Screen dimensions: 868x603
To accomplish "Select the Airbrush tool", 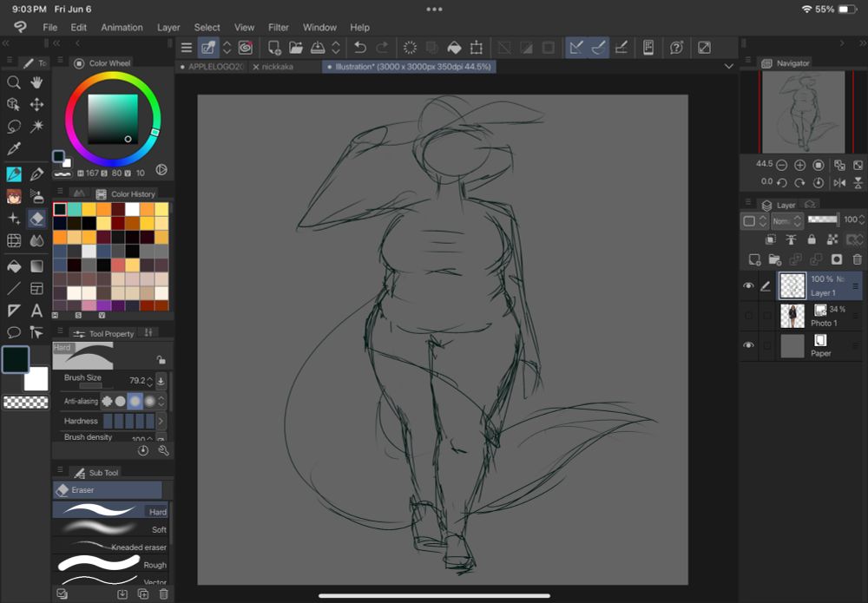I will pyautogui.click(x=36, y=196).
